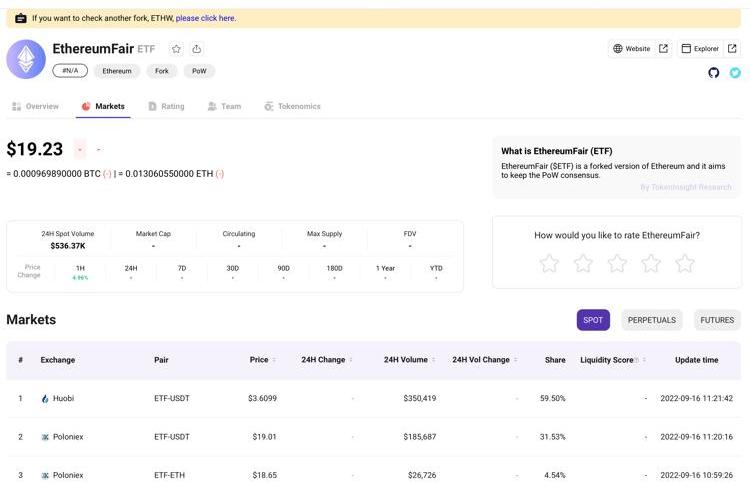The width and height of the screenshot is (750, 488).
Task: Switch to PERPETUALS markets
Action: [x=651, y=320]
